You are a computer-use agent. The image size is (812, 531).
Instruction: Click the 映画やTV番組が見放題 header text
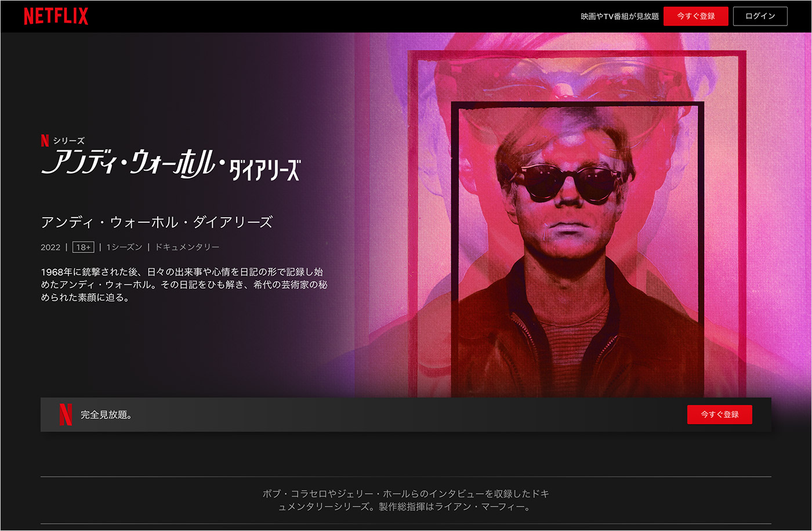619,16
